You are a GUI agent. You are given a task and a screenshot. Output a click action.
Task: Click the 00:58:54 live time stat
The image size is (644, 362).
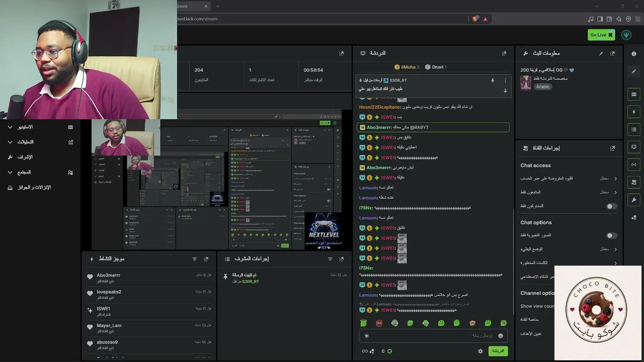pos(313,74)
